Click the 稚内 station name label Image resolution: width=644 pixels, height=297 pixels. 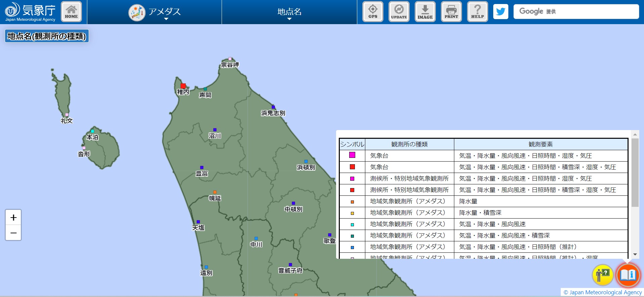(183, 92)
